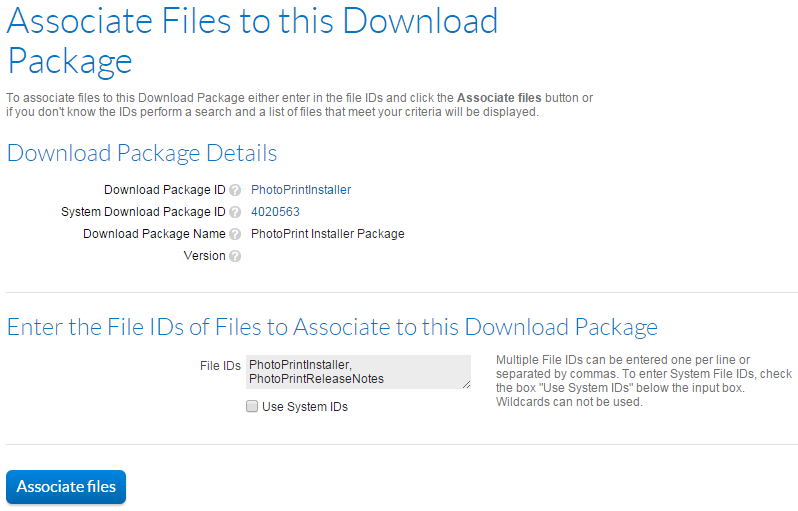Click the "PhotoPrint Installer Package" name value
The image size is (798, 511).
pos(327,234)
